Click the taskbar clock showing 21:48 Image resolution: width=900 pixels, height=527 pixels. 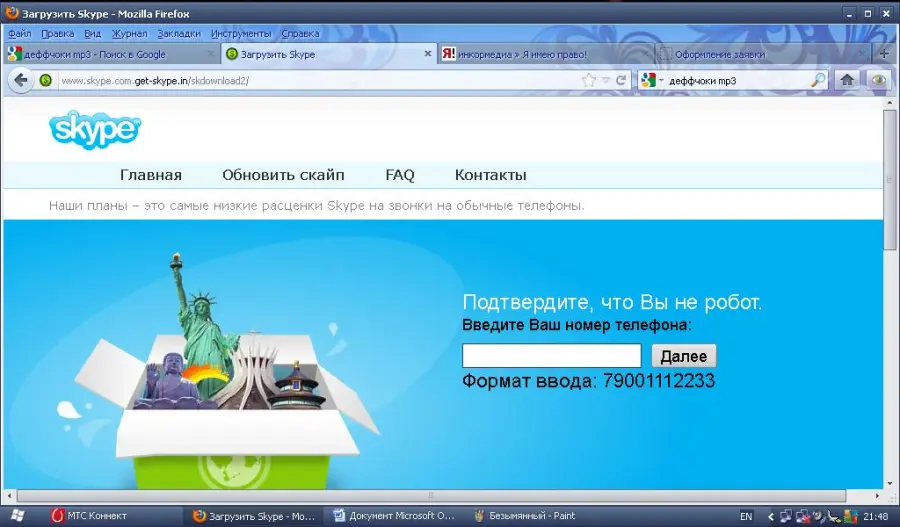(875, 516)
